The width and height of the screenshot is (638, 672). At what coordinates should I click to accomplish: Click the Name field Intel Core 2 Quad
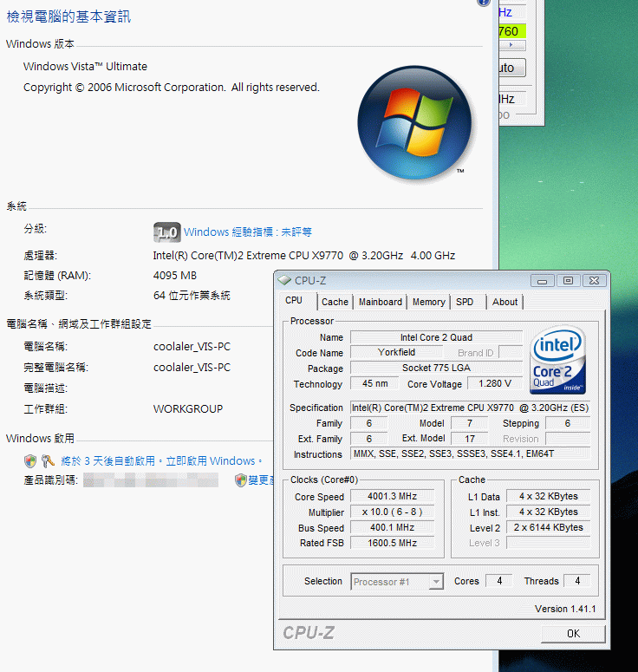pyautogui.click(x=436, y=337)
